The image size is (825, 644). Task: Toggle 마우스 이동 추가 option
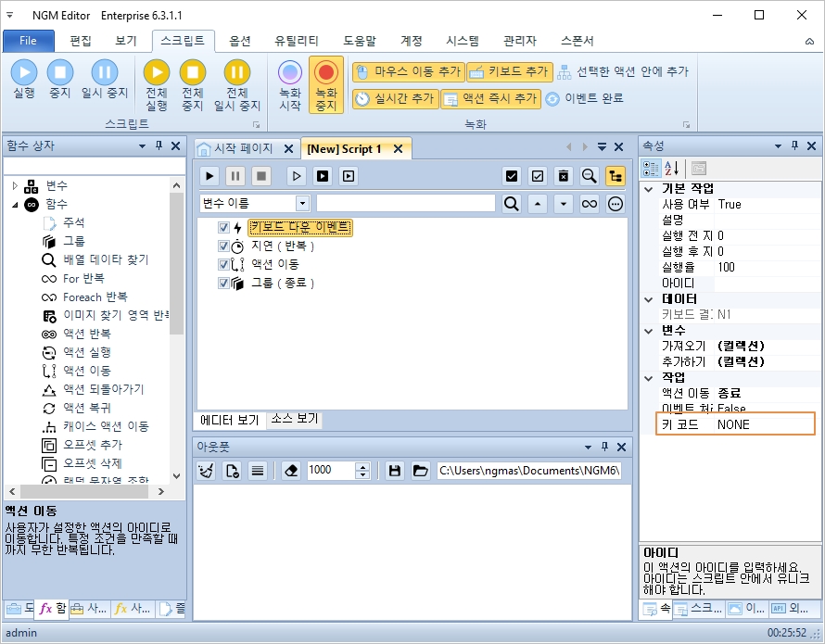[x=408, y=71]
